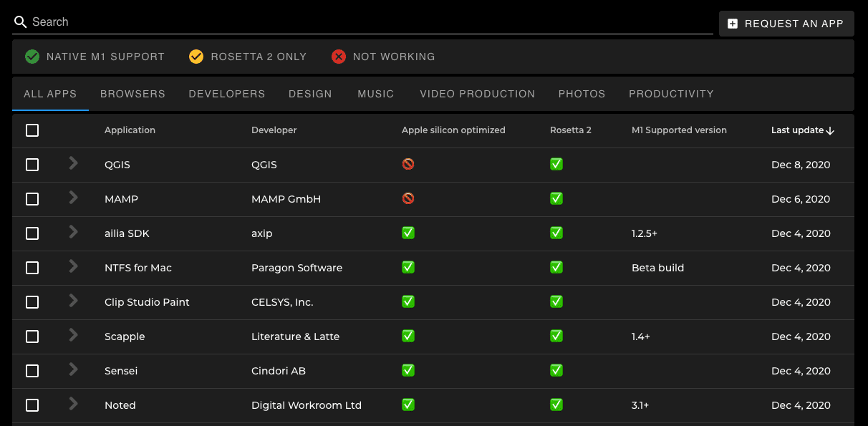Viewport: 868px width, 426px height.
Task: Click MAMP Apple silicon prohibited icon
Action: (408, 198)
